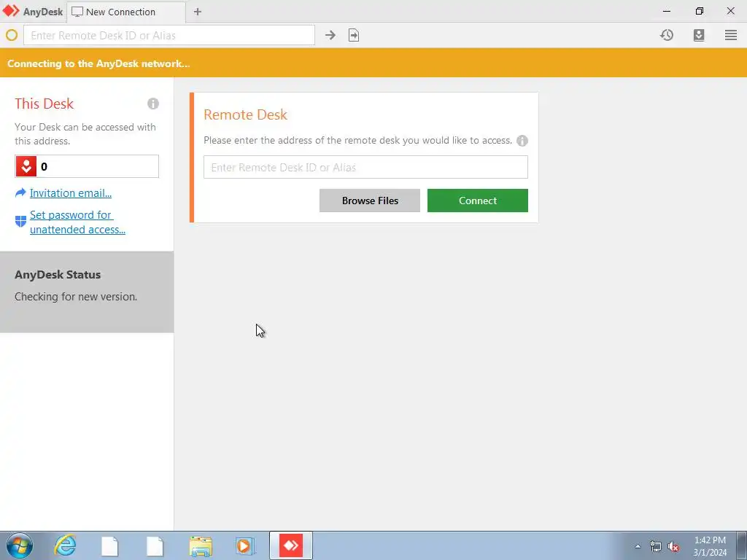
Task: Focus the top address bar field
Action: pos(169,35)
